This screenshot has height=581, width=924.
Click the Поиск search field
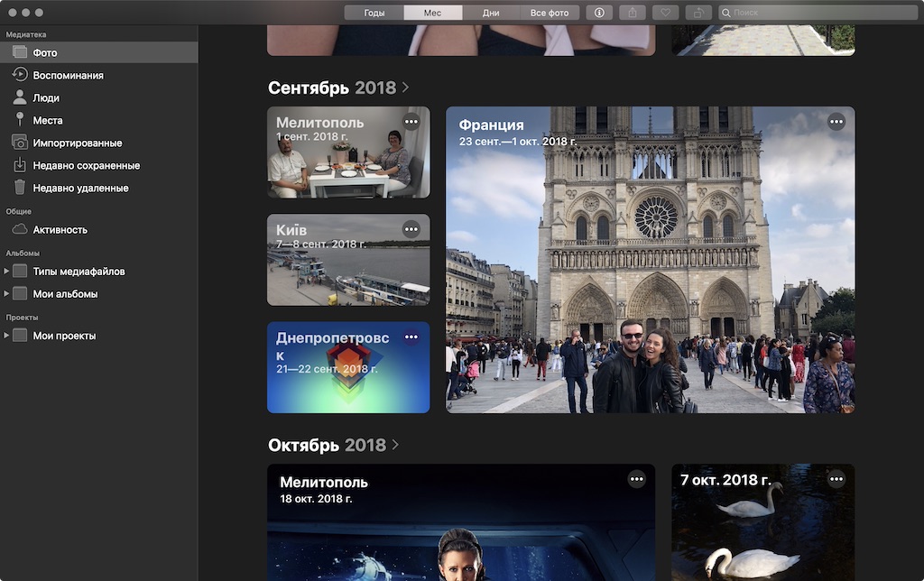818,13
